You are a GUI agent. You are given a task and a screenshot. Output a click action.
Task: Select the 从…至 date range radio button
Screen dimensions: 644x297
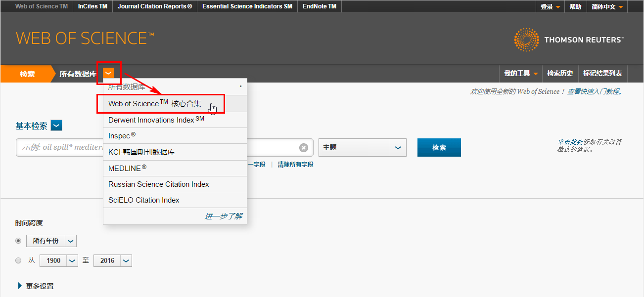[18, 260]
